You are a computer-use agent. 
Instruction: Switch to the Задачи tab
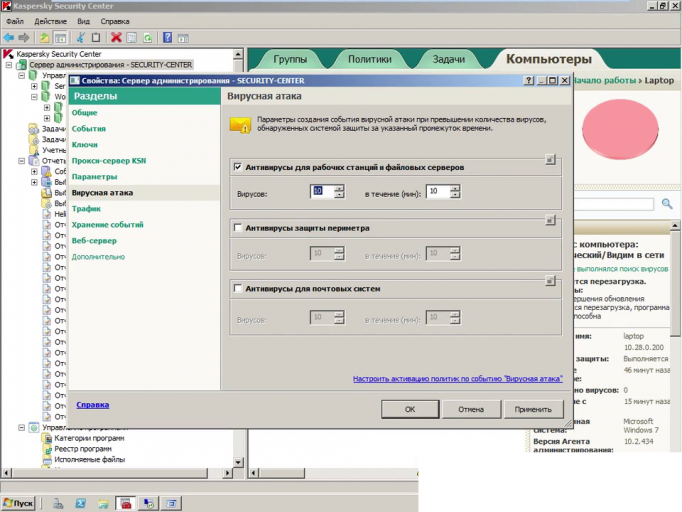click(448, 59)
